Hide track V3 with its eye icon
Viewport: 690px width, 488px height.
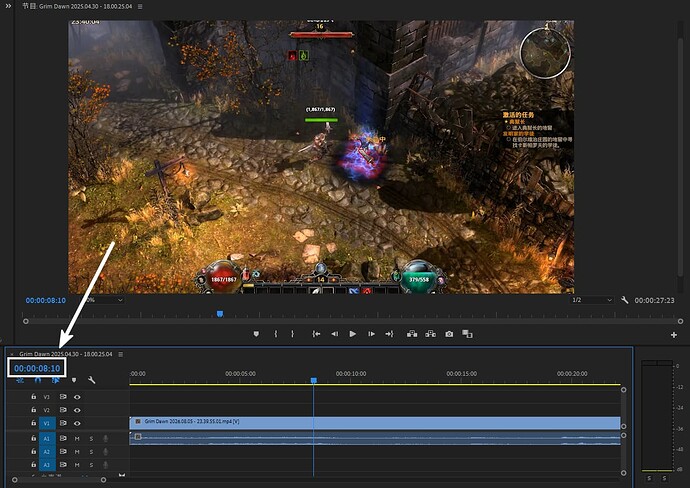click(x=77, y=397)
